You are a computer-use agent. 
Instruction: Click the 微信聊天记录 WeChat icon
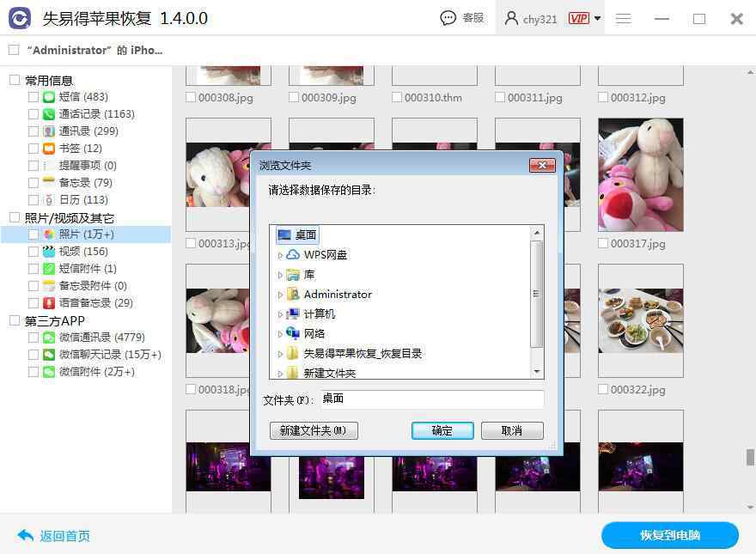[x=49, y=355]
